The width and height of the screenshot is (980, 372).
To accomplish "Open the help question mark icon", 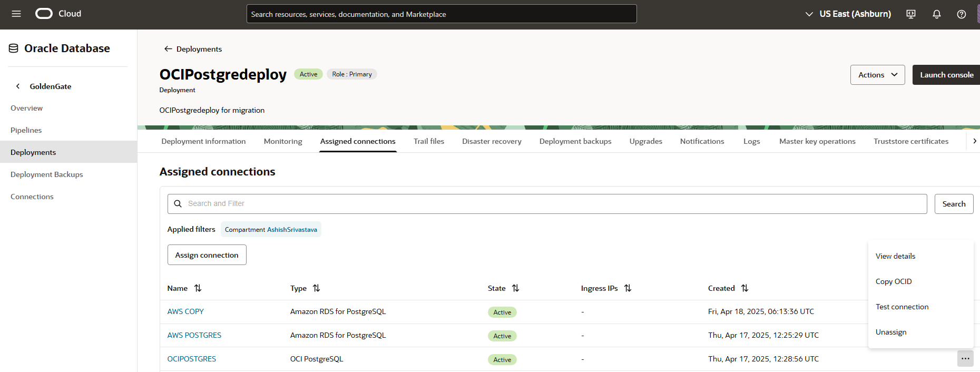I will [x=962, y=14].
